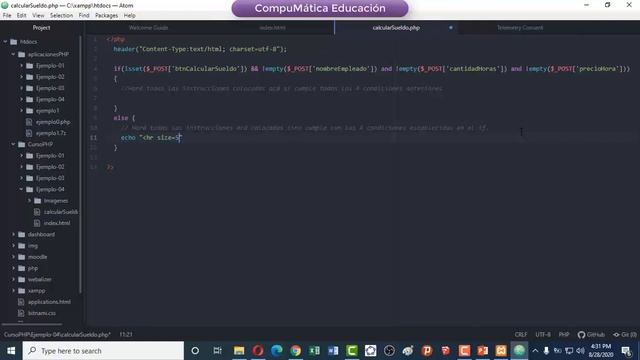Click the volume speaker icon in system tray
This screenshot has height=360, width=640.
[x=580, y=351]
